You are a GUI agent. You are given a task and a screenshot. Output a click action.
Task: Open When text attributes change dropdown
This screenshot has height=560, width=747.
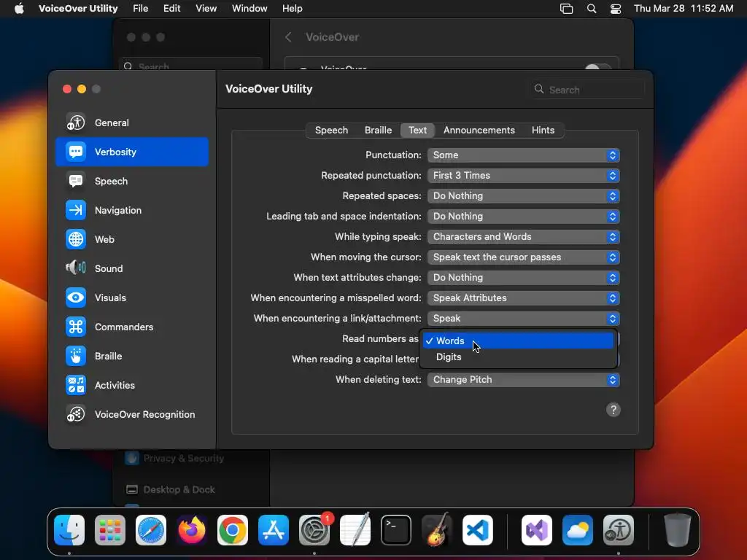[x=523, y=278]
